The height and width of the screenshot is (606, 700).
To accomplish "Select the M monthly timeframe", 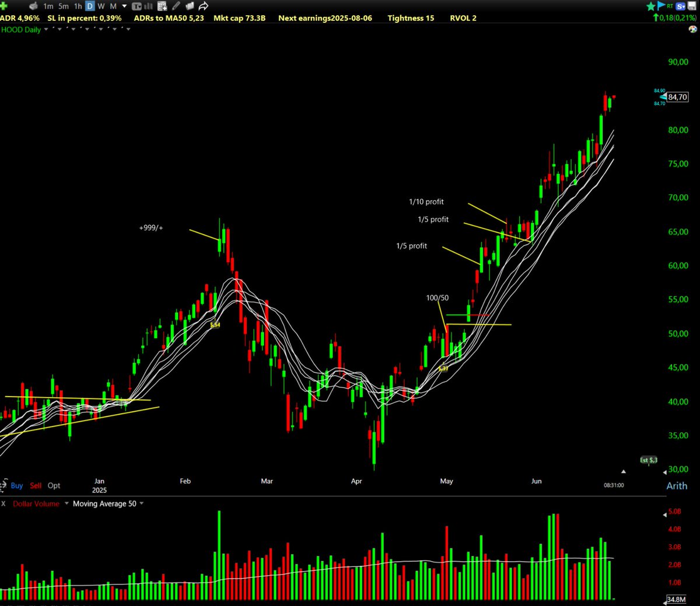I will tap(113, 6).
